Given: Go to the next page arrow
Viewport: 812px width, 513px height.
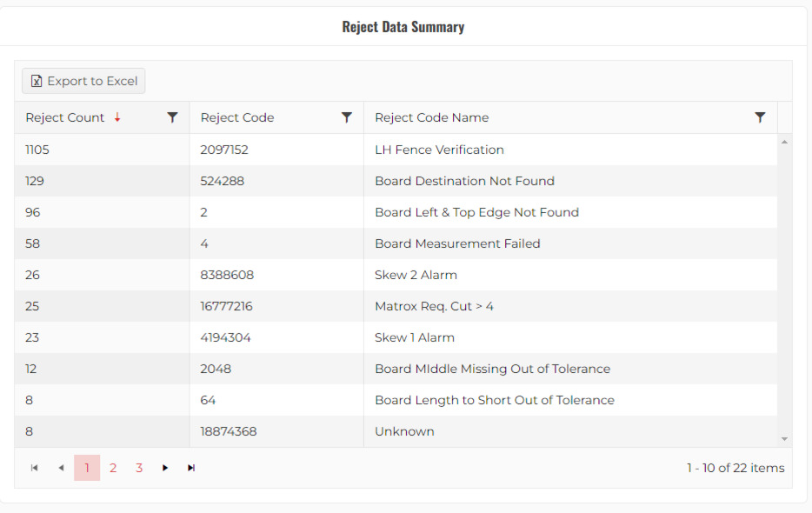Looking at the screenshot, I should coord(165,468).
